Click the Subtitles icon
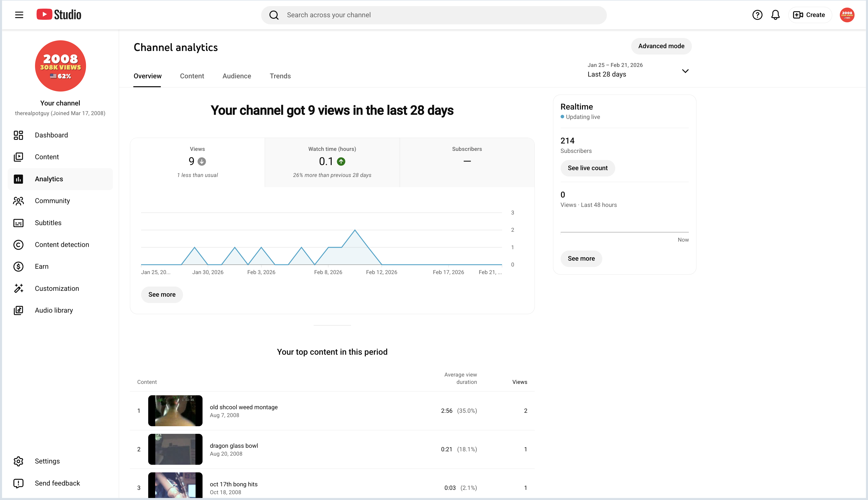 pos(18,223)
